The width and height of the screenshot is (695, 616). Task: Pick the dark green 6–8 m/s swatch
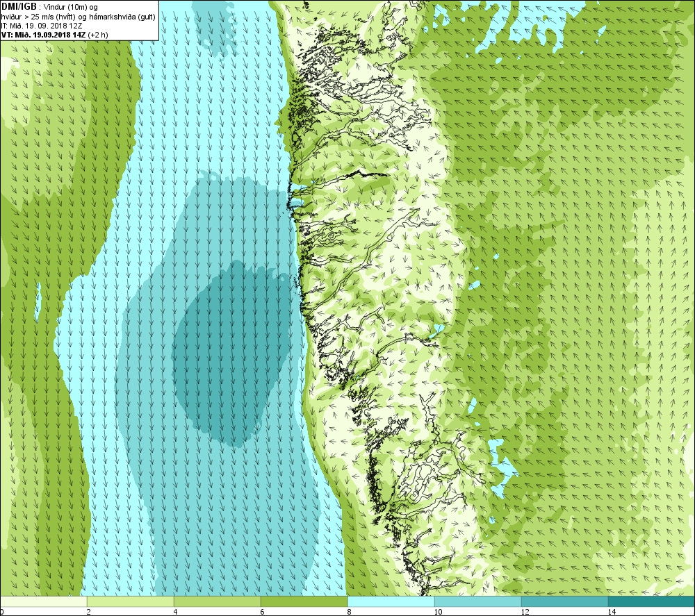[304, 601]
